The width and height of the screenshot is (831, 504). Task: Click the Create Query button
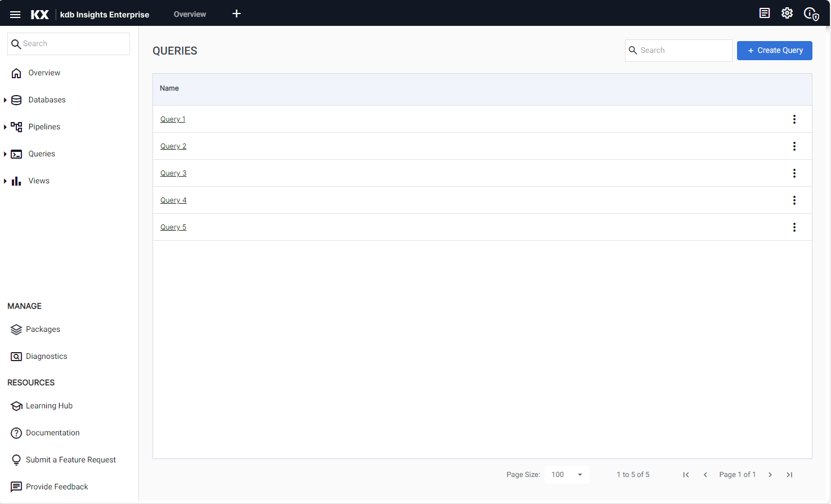(x=774, y=51)
